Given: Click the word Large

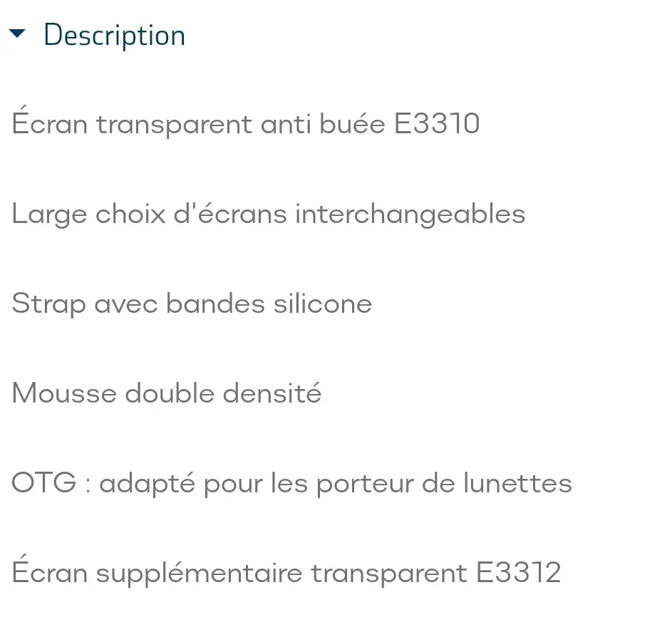Looking at the screenshot, I should pyautogui.click(x=49, y=214).
